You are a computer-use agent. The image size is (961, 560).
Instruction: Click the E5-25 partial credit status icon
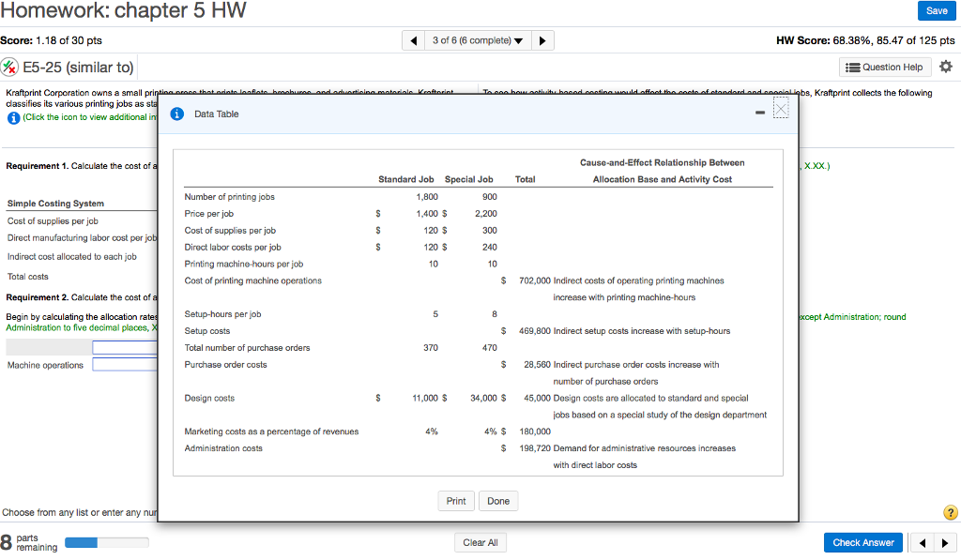[9, 67]
